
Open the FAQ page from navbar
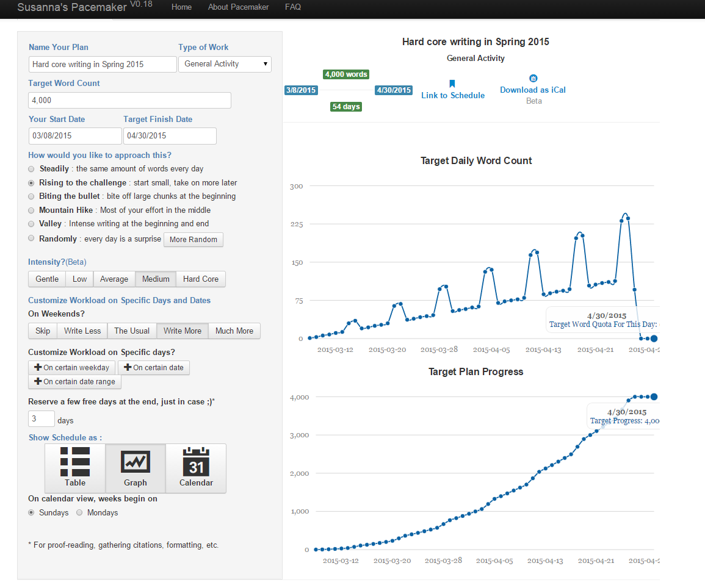(293, 7)
